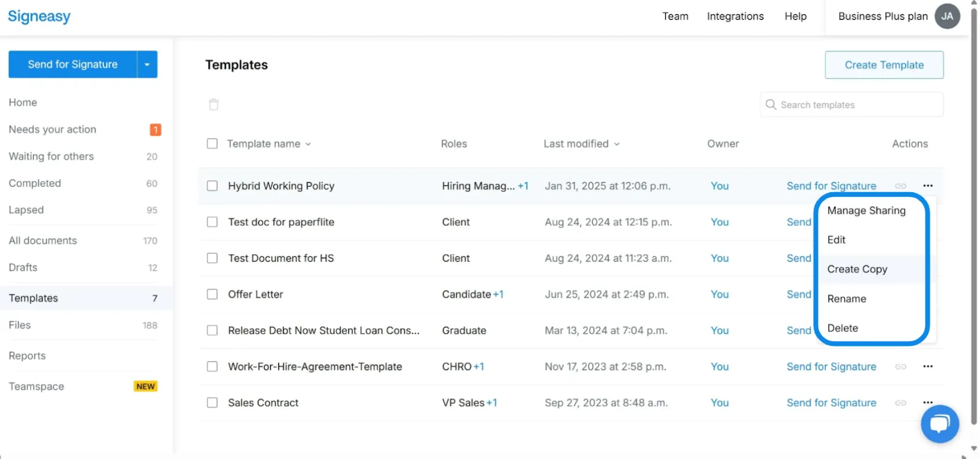Select Manage Sharing in the actions menu

click(x=866, y=211)
